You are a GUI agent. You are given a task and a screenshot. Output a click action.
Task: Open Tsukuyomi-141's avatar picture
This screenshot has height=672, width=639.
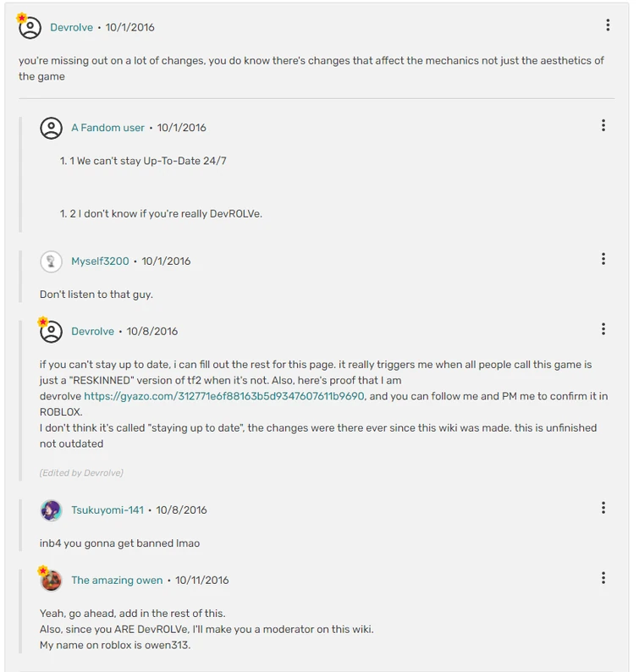(x=52, y=510)
